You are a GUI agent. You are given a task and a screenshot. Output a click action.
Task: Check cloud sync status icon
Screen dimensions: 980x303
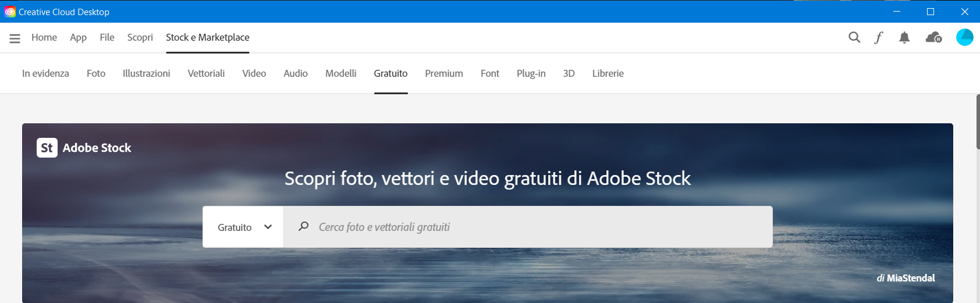click(934, 37)
